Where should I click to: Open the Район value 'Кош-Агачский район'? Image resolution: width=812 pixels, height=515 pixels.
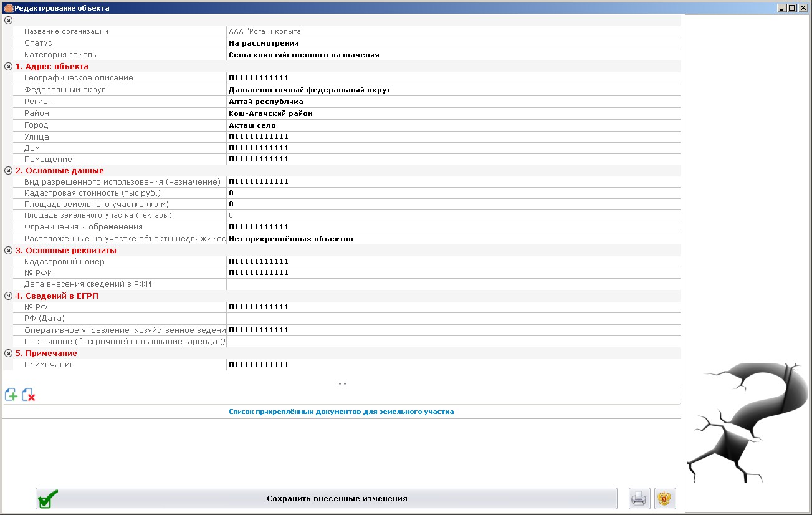coord(454,113)
